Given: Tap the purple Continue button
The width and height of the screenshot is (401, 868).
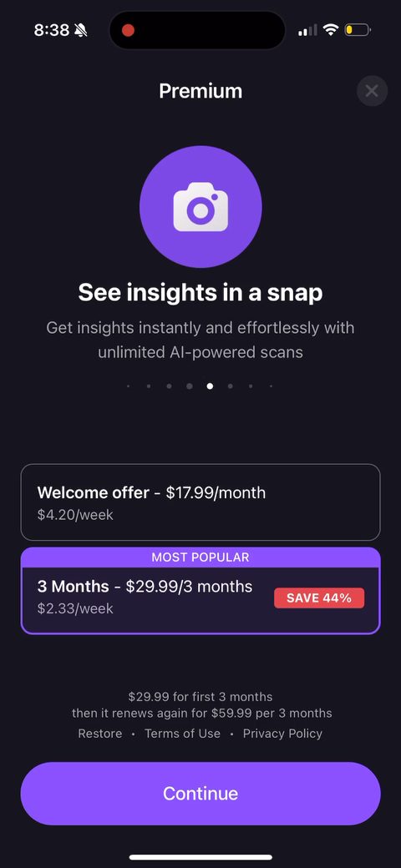Looking at the screenshot, I should tap(200, 793).
